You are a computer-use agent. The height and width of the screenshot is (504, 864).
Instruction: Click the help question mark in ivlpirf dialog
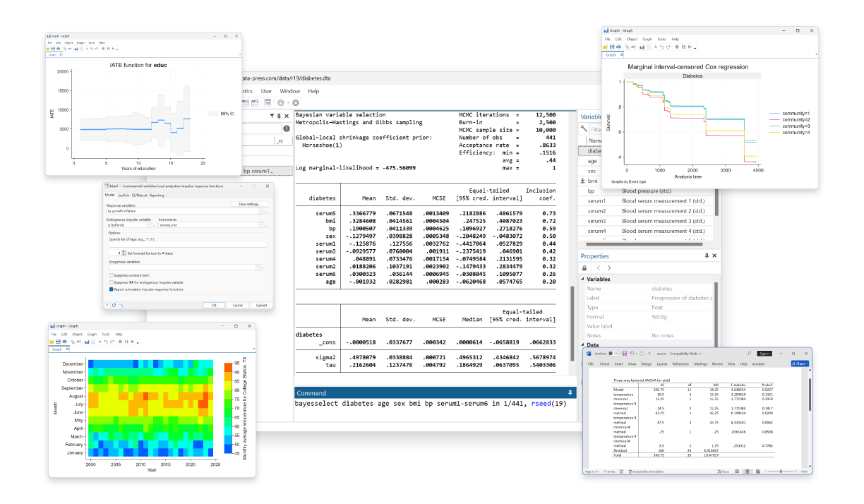(108, 305)
